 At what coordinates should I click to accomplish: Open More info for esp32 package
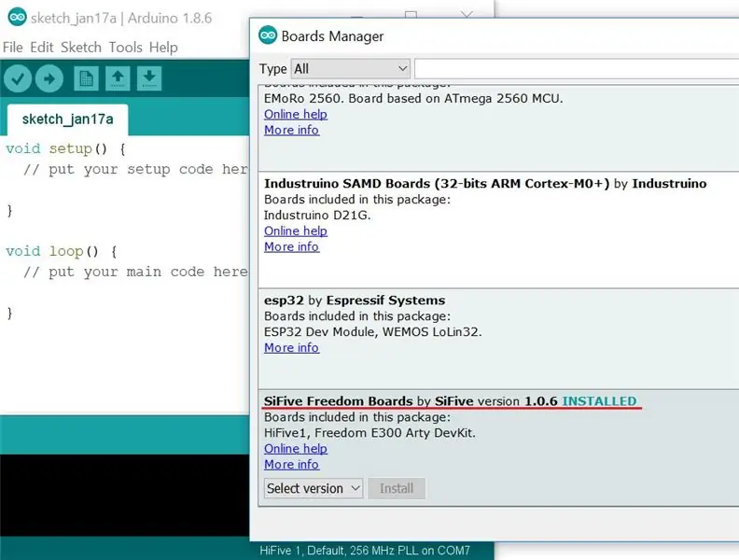pos(291,348)
